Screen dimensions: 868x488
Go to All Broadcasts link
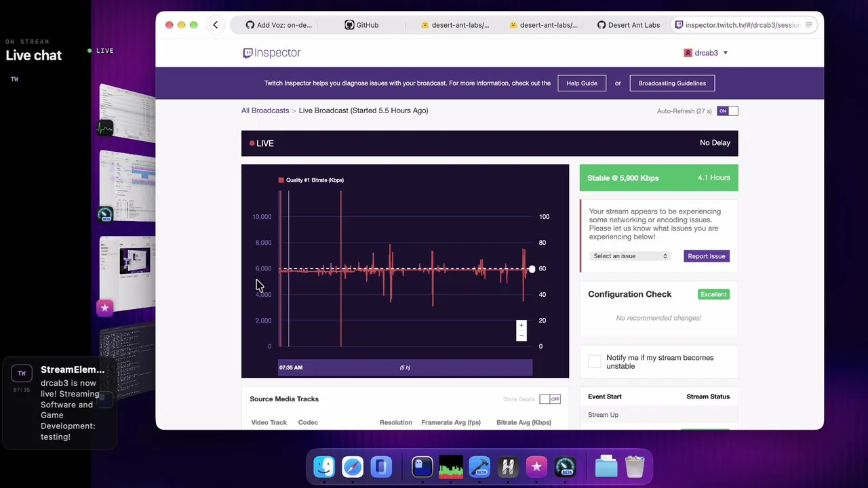coord(265,110)
